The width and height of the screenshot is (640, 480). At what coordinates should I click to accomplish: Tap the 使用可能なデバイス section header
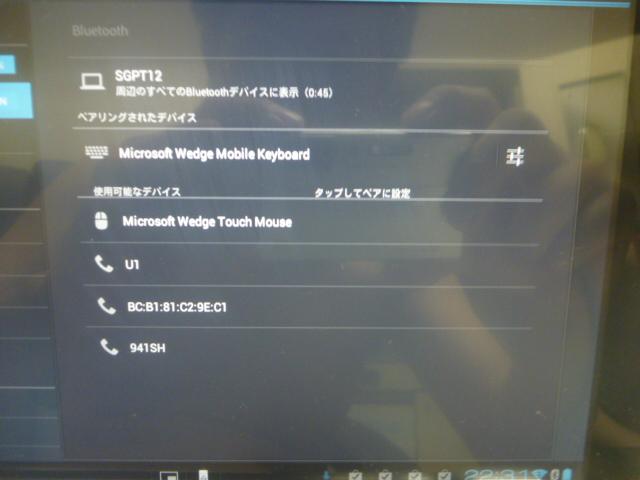click(137, 191)
